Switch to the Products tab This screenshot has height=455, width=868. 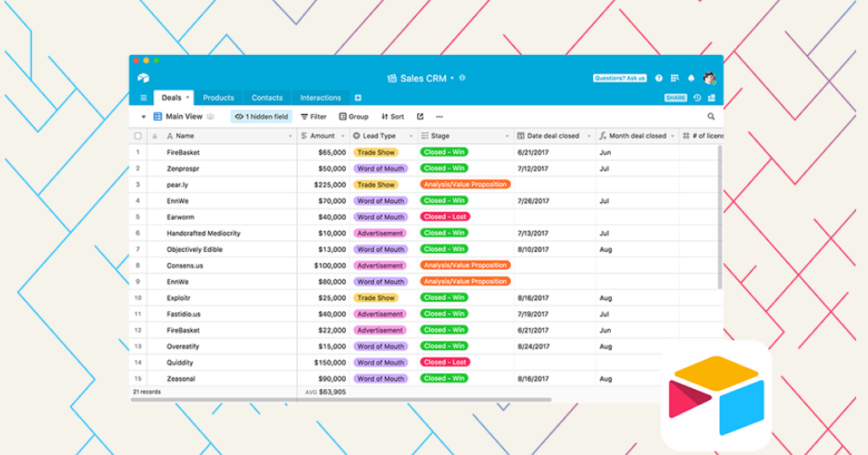click(x=218, y=98)
